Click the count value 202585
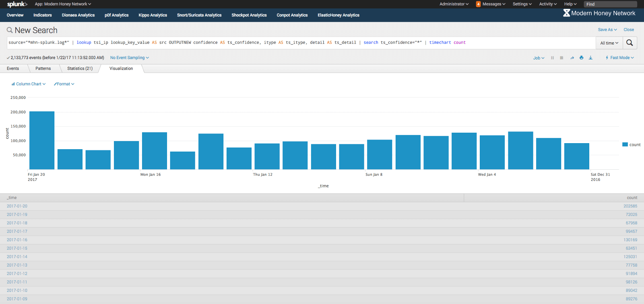Viewport: 644px width, 304px height. tap(630, 206)
